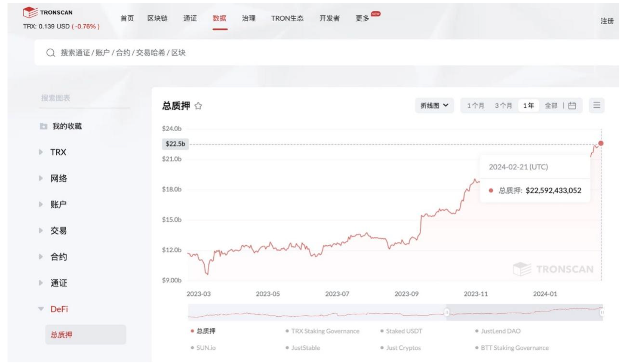Click the search magnifier icon
Viewport: 631px width, 364px height.
click(50, 53)
